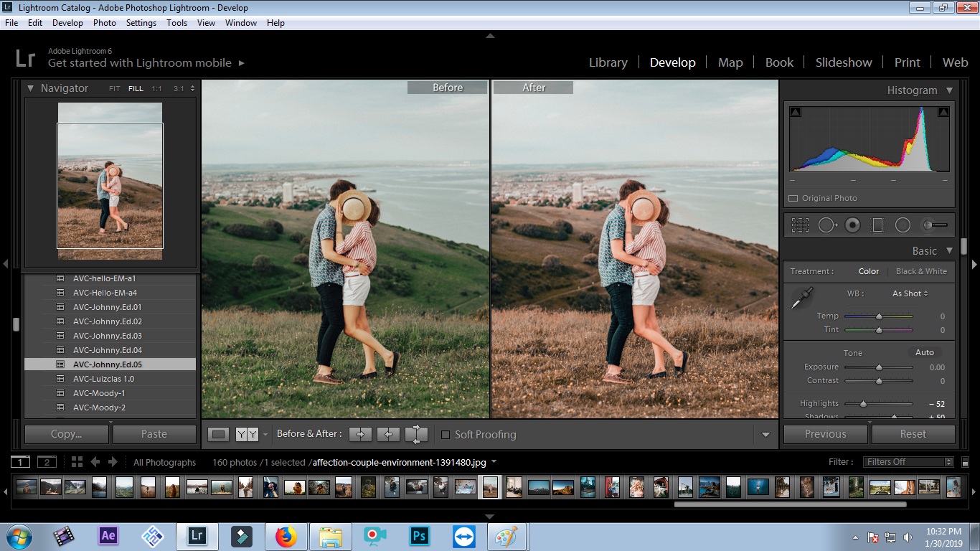
Task: Open TeamViewer from the taskbar
Action: [463, 536]
